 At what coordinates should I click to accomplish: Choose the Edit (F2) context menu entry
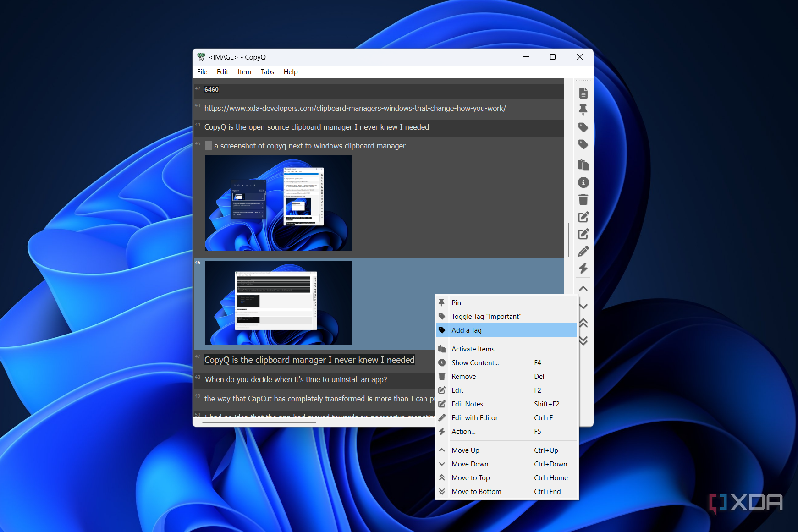(506, 390)
